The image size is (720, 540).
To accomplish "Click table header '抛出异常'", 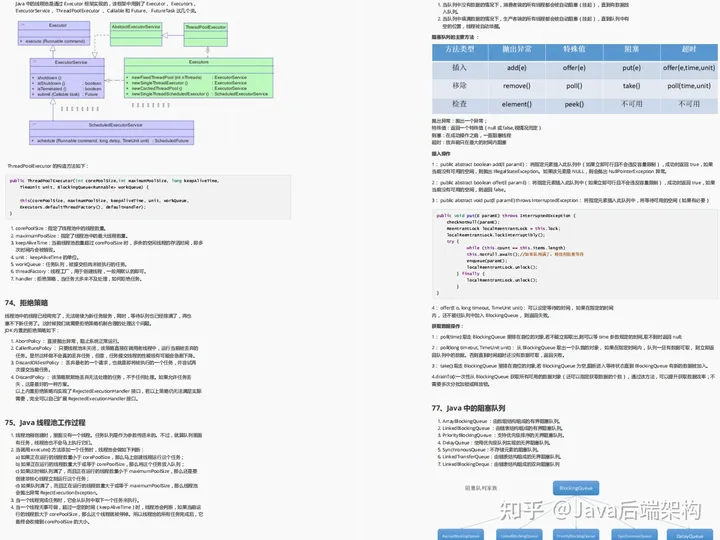I will point(517,49).
